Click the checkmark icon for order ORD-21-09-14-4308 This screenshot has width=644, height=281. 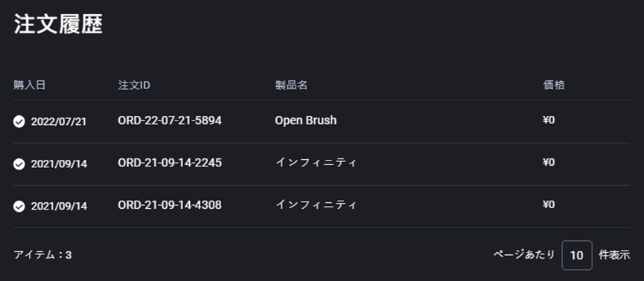pos(19,206)
